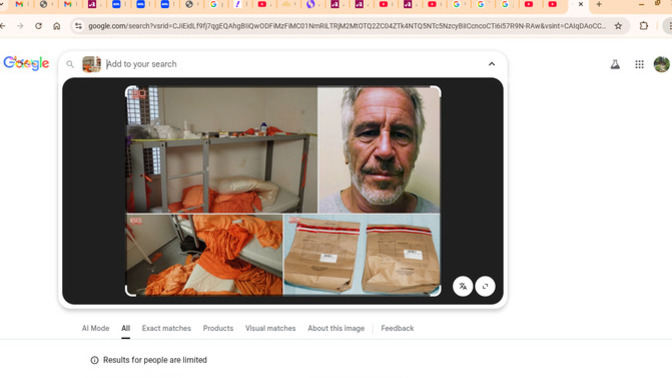Switch to the orange cloud icon tab
The image size is (672, 378).
tap(286, 4)
